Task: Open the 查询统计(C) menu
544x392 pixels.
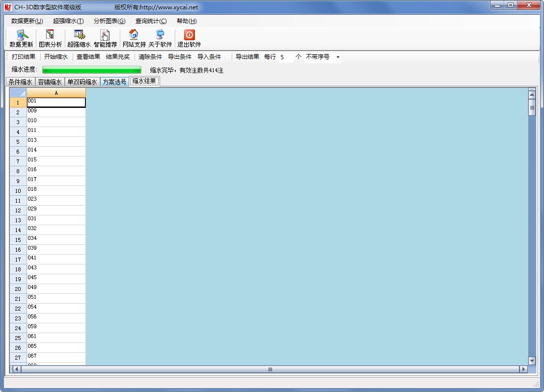Action: (151, 21)
